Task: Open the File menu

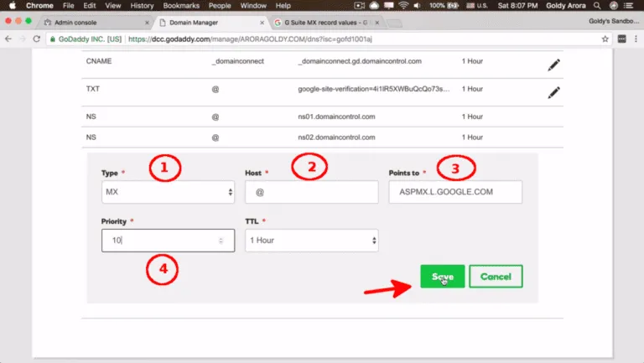Action: (x=68, y=5)
